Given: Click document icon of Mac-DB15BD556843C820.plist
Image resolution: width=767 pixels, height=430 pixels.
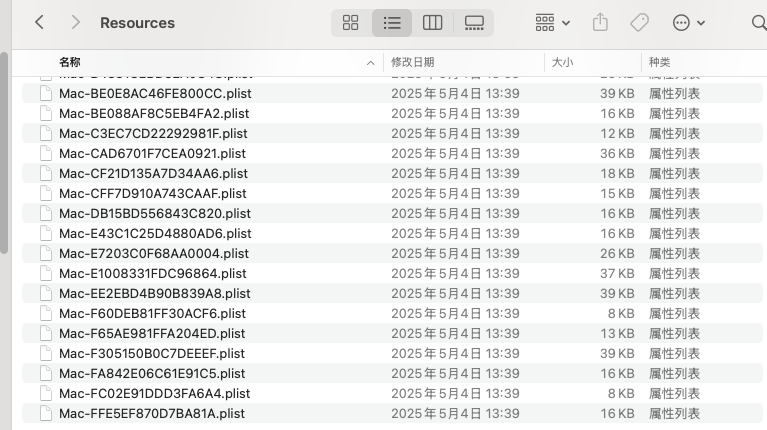Looking at the screenshot, I should (46, 214).
